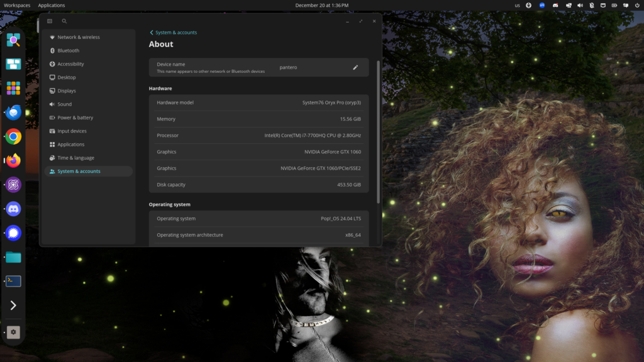Screen dimensions: 644x362
Task: Click the pencil icon to edit device name
Action: 355,67
